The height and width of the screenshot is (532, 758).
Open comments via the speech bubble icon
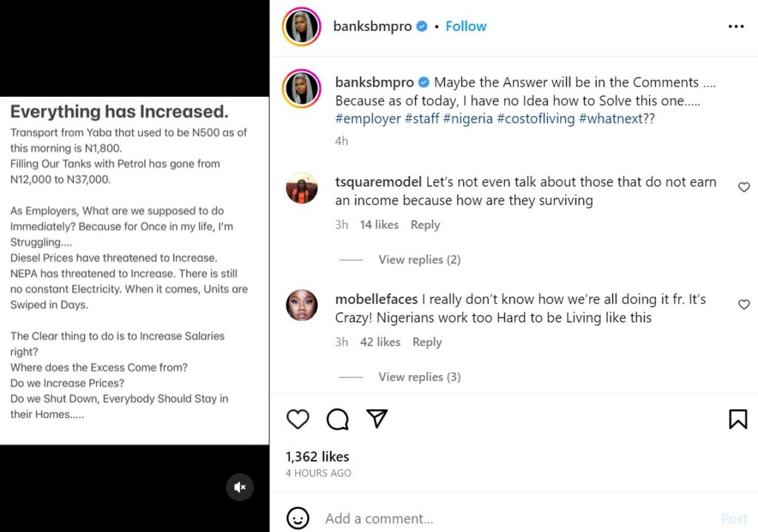point(338,420)
